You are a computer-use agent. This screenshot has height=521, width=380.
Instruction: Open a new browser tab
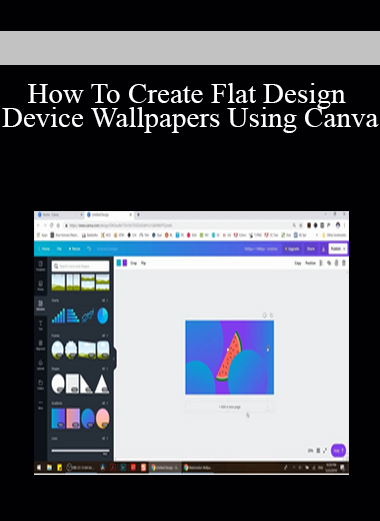[138, 215]
